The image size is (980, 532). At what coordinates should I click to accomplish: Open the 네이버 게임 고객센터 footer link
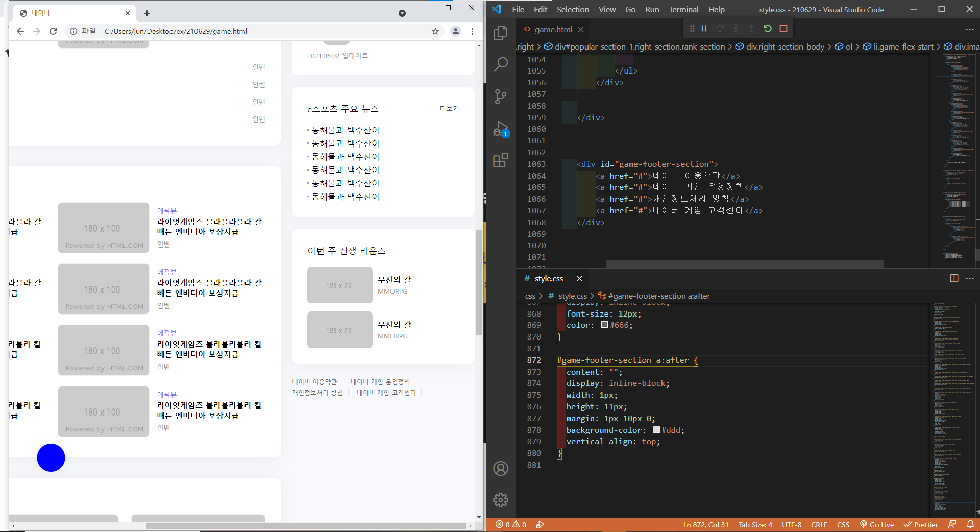[x=386, y=393]
